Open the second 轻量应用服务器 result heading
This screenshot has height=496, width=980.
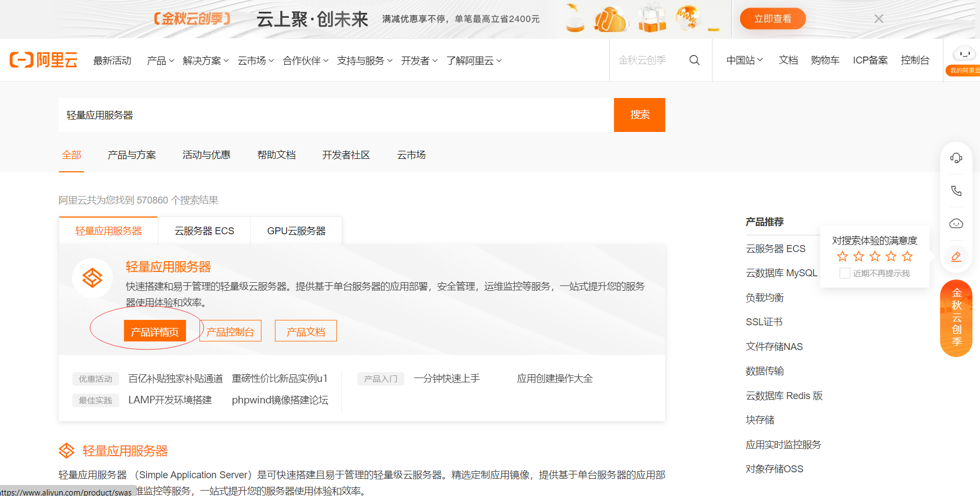click(125, 451)
